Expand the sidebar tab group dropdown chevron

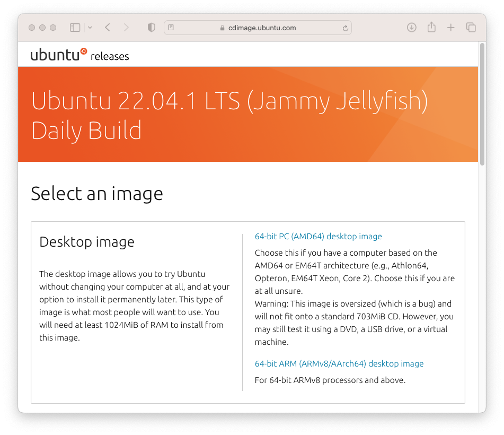tap(90, 28)
